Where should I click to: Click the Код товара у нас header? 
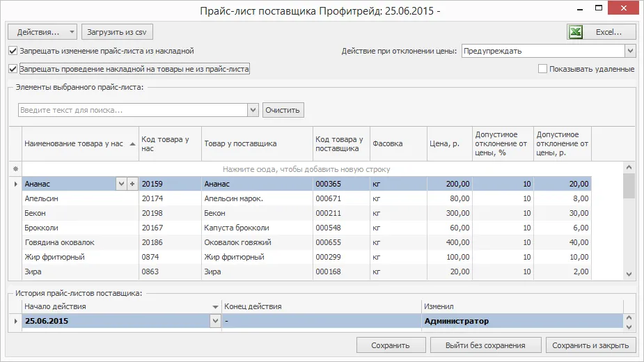170,144
